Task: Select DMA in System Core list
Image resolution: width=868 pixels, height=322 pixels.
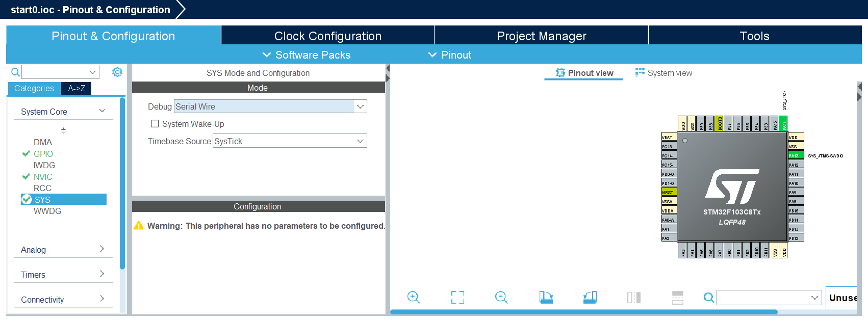Action: click(43, 142)
